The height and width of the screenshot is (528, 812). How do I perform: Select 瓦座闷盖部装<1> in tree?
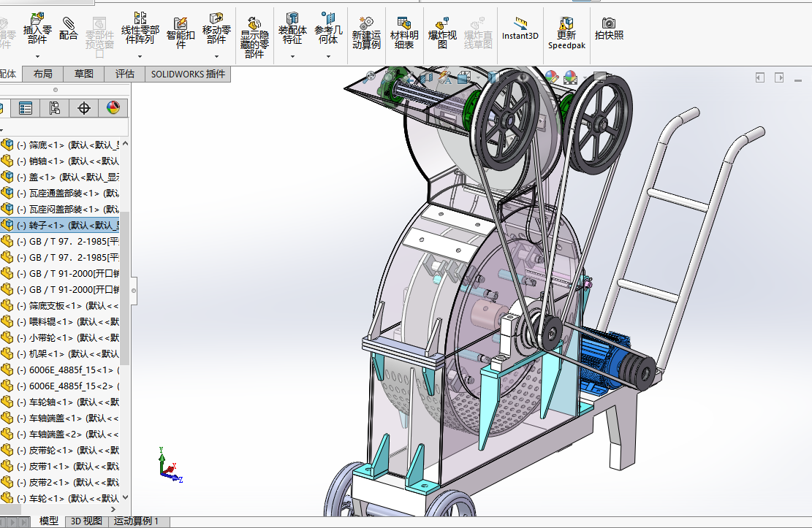(x=60, y=209)
